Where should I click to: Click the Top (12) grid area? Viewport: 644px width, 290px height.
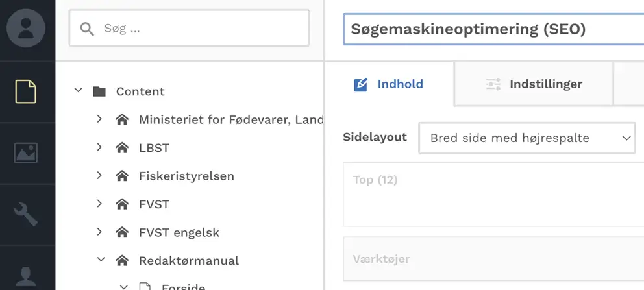[x=493, y=195]
